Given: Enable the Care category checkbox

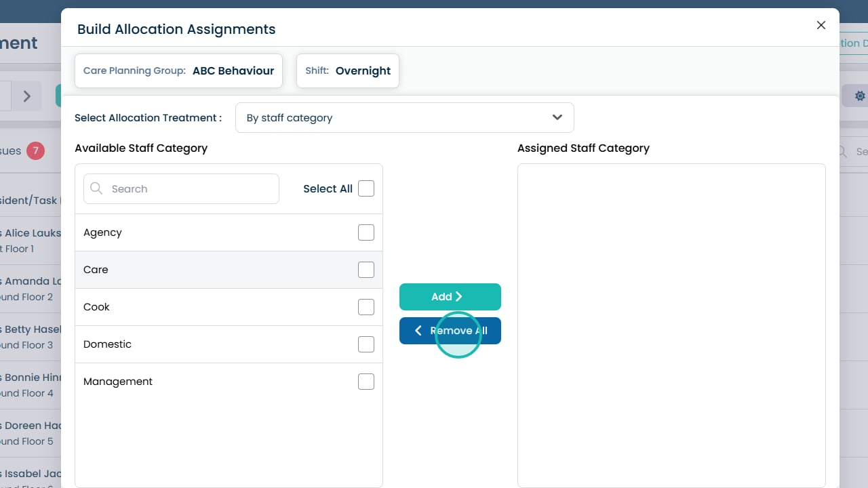Looking at the screenshot, I should (366, 270).
